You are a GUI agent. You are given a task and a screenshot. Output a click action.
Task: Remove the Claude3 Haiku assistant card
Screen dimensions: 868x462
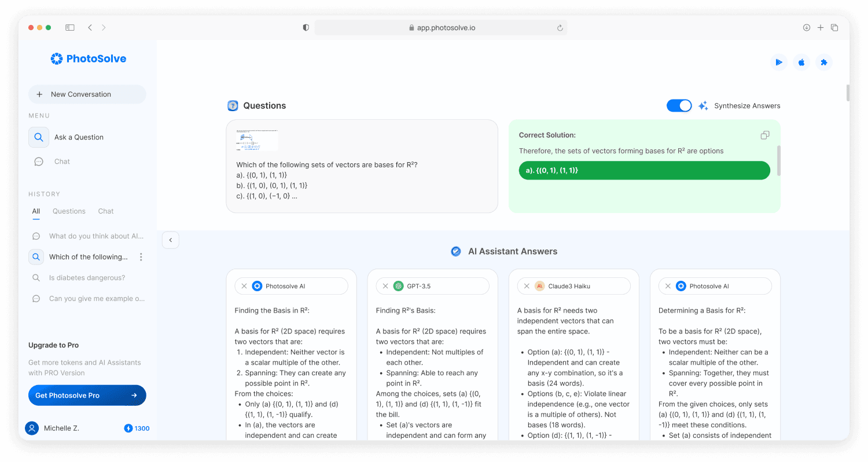(527, 286)
